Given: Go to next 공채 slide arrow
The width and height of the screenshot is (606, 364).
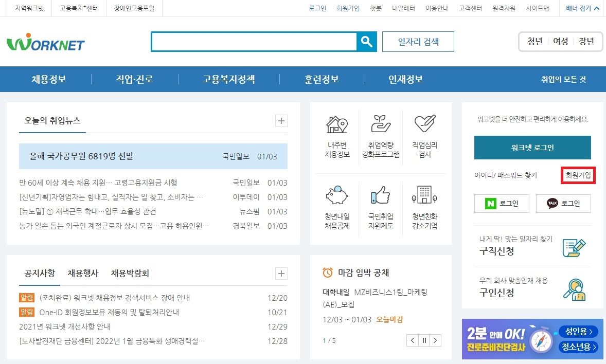Looking at the screenshot, I should tap(435, 340).
